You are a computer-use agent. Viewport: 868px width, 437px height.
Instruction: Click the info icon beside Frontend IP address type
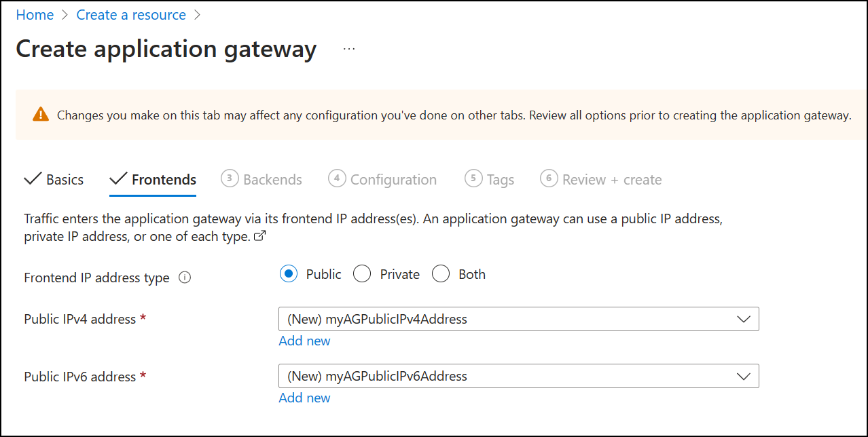click(185, 278)
